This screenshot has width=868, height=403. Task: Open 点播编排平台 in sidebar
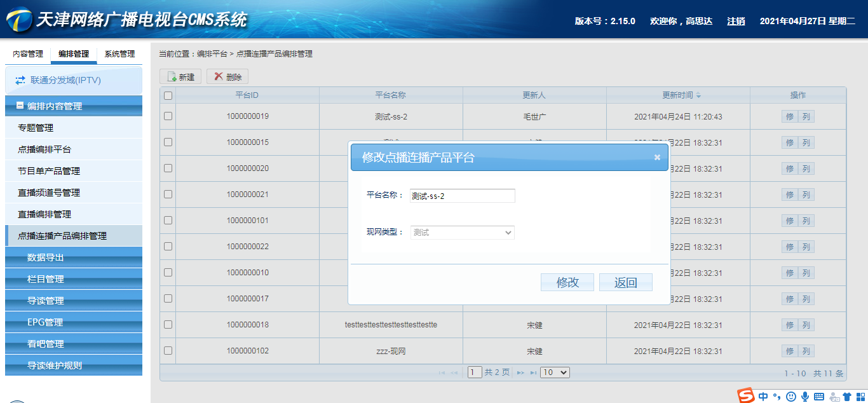pos(74,149)
